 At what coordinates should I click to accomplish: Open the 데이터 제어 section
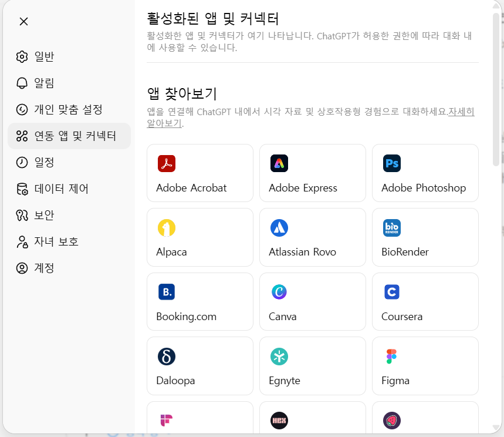click(69, 189)
